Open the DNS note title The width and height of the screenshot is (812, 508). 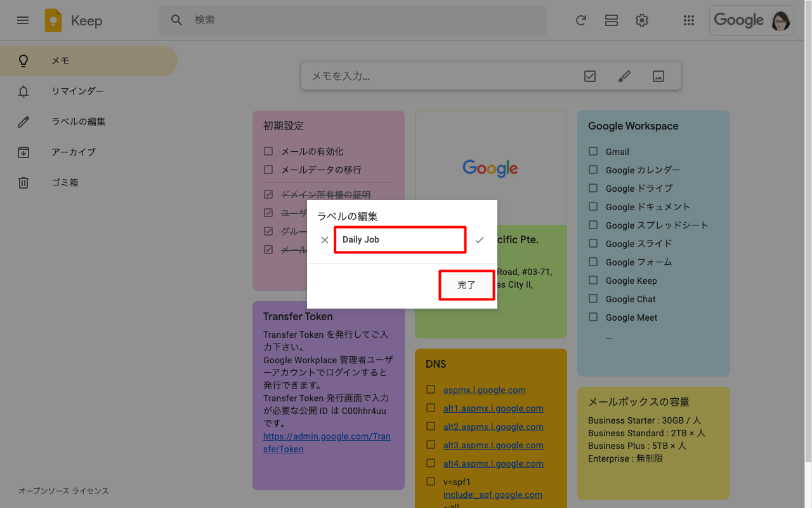pyautogui.click(x=436, y=364)
